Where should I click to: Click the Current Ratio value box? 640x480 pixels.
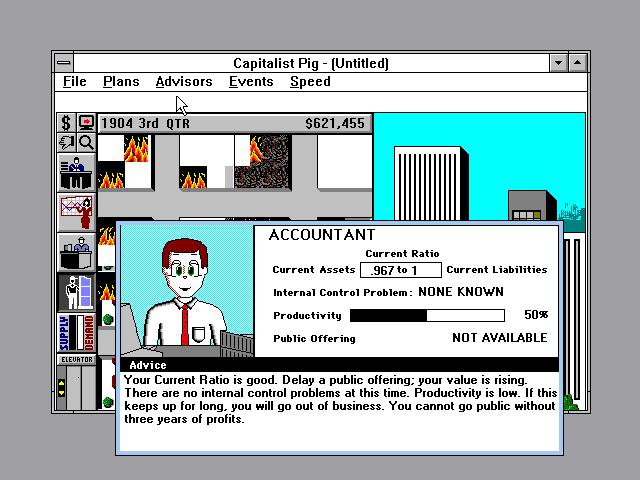pyautogui.click(x=400, y=270)
